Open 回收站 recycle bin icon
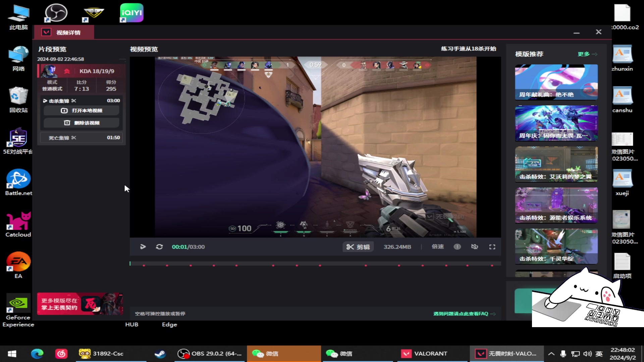Screen dimensions: 644x362 coord(18,100)
